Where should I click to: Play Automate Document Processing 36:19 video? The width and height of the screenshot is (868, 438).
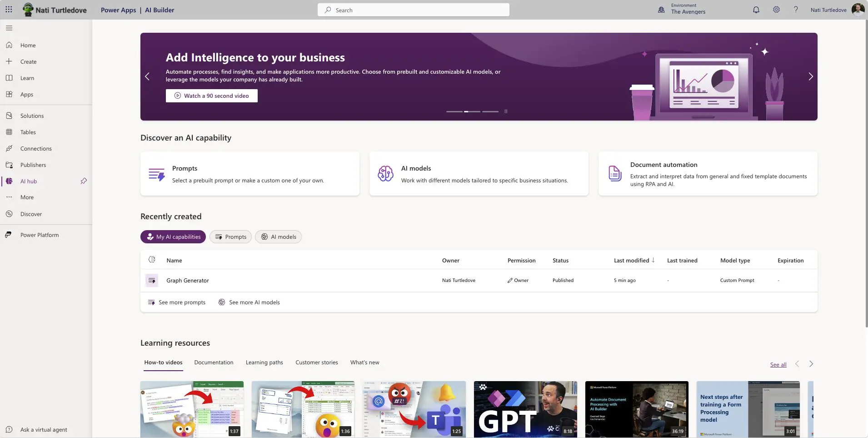(637, 409)
